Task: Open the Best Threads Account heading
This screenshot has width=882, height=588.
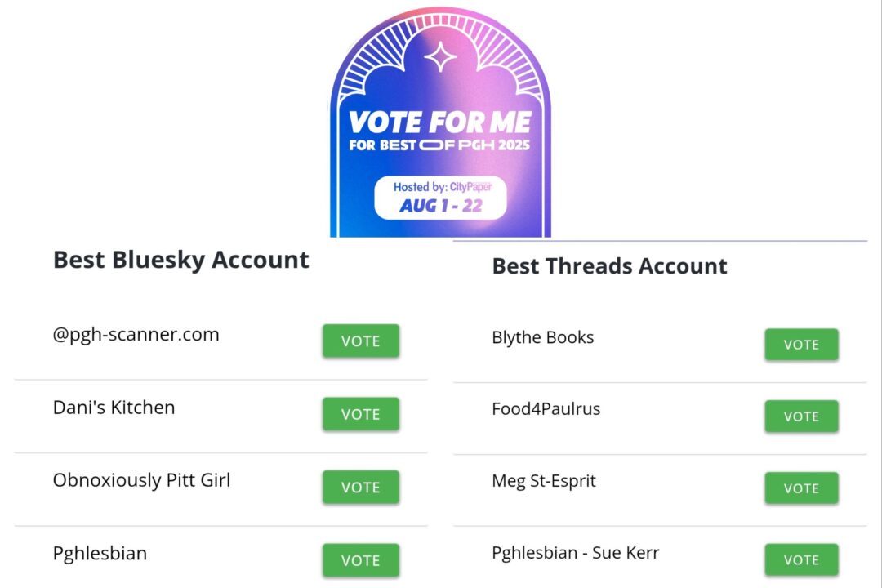Action: point(609,266)
